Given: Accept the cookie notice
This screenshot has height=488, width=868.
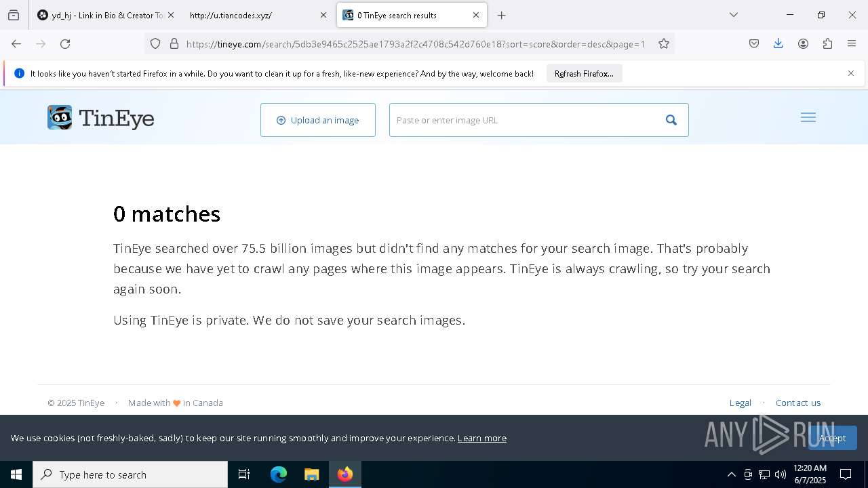Looking at the screenshot, I should (x=832, y=438).
